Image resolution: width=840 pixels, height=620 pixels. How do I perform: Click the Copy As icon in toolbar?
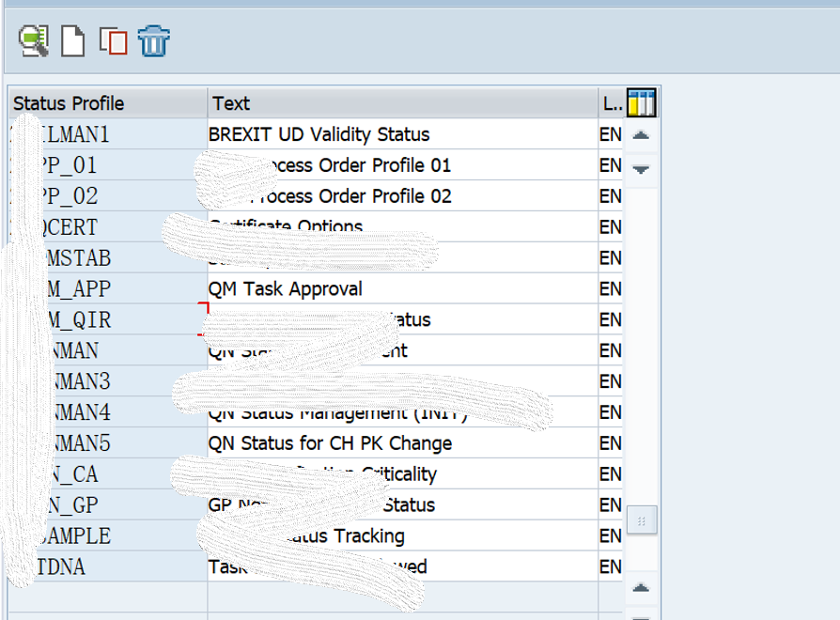[113, 41]
